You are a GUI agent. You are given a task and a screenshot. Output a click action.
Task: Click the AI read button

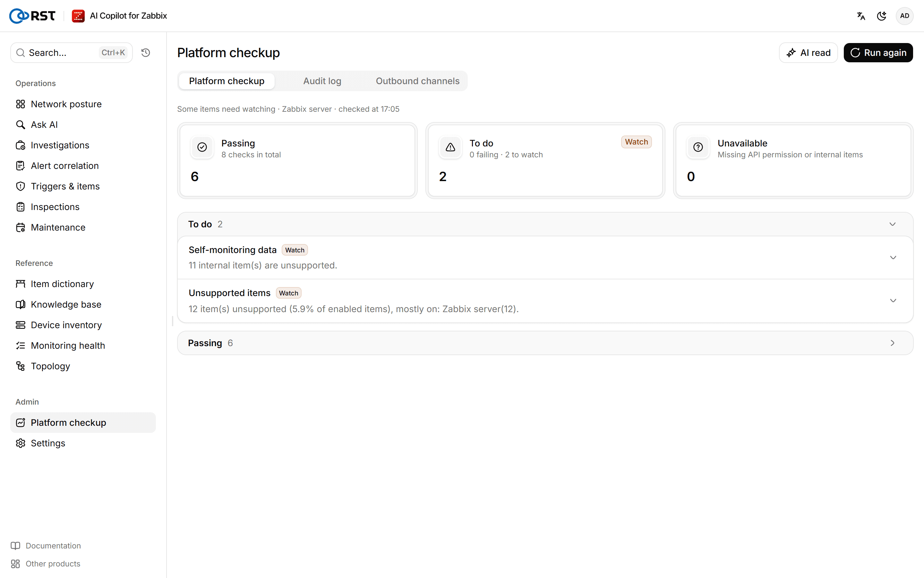(808, 53)
